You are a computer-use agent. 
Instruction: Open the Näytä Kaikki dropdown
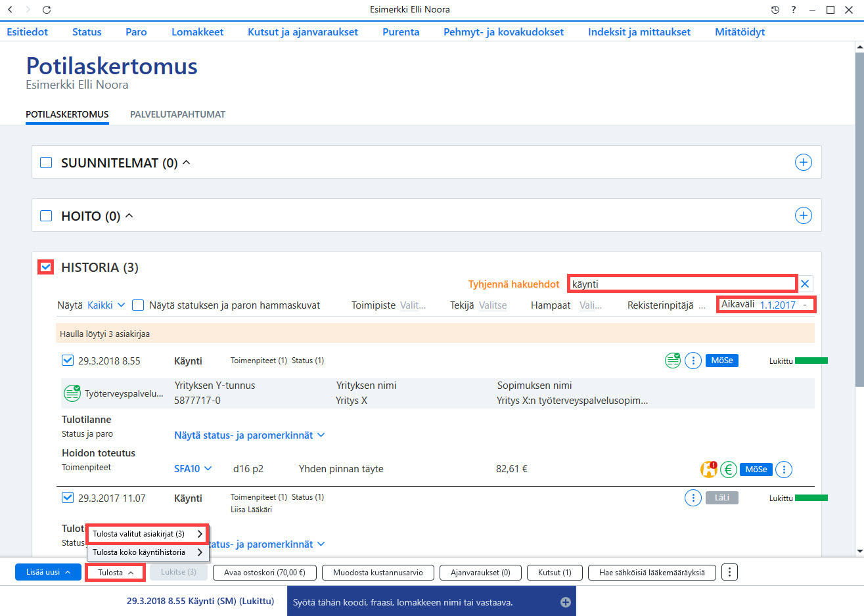(x=106, y=305)
